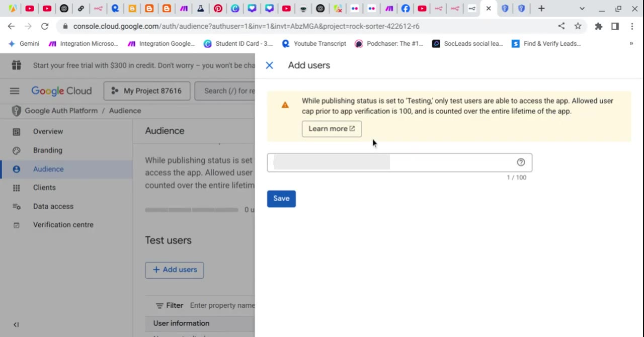Screen dimensions: 644x337
Task: Click the Enter property name filter field
Action: coord(222,305)
